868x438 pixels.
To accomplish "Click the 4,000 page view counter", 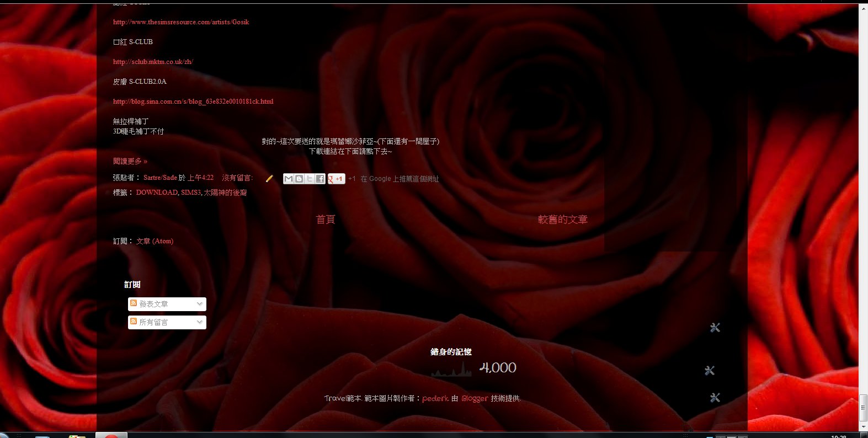I will click(x=498, y=368).
